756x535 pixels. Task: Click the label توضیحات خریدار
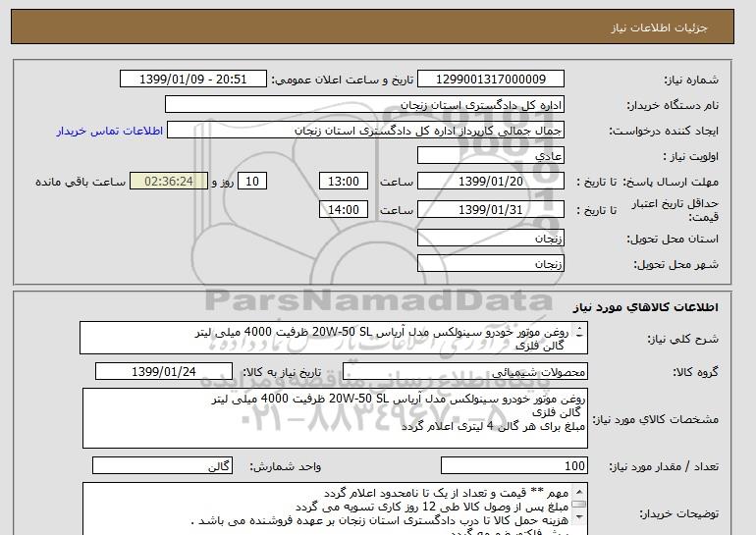click(679, 513)
